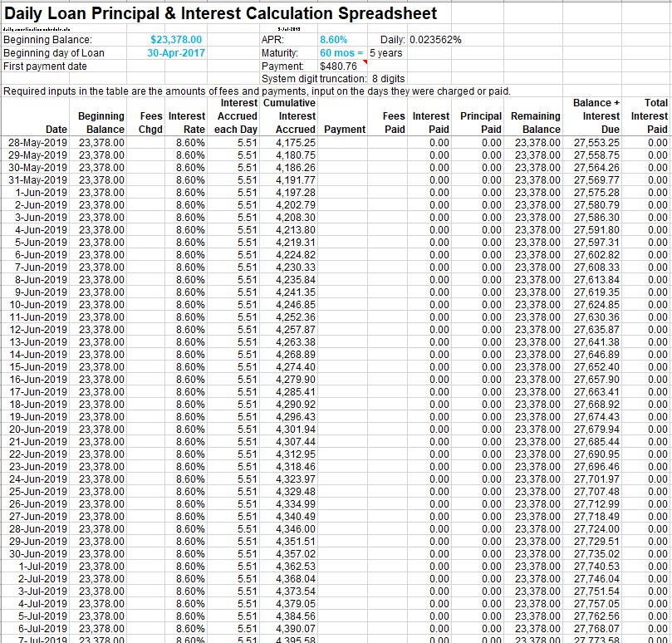Click the First payment date label
Screen dimensions: 672x643
[45, 66]
